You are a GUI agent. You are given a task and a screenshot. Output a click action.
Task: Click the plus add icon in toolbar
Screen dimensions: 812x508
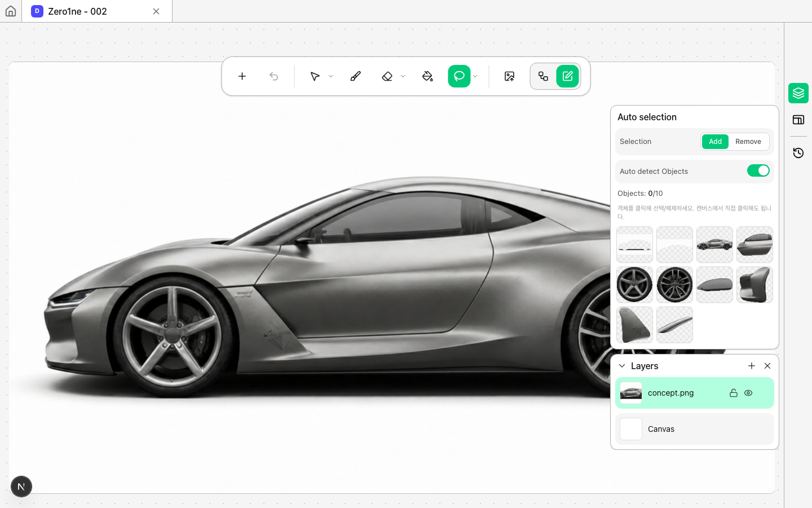click(x=242, y=76)
